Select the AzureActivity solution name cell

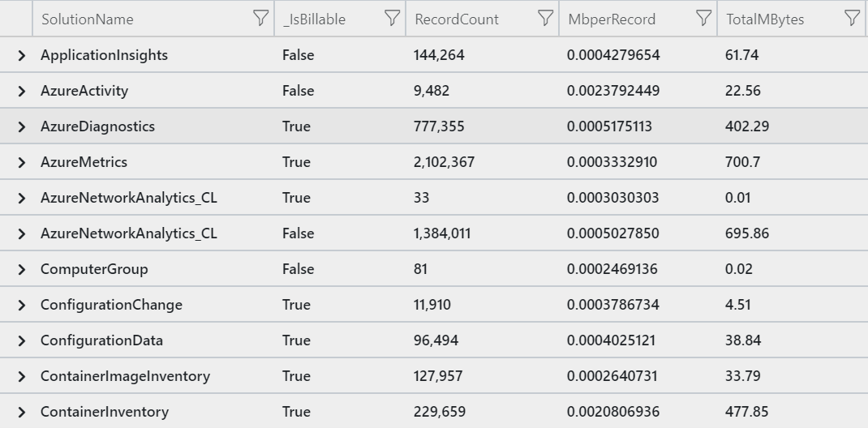pos(84,91)
